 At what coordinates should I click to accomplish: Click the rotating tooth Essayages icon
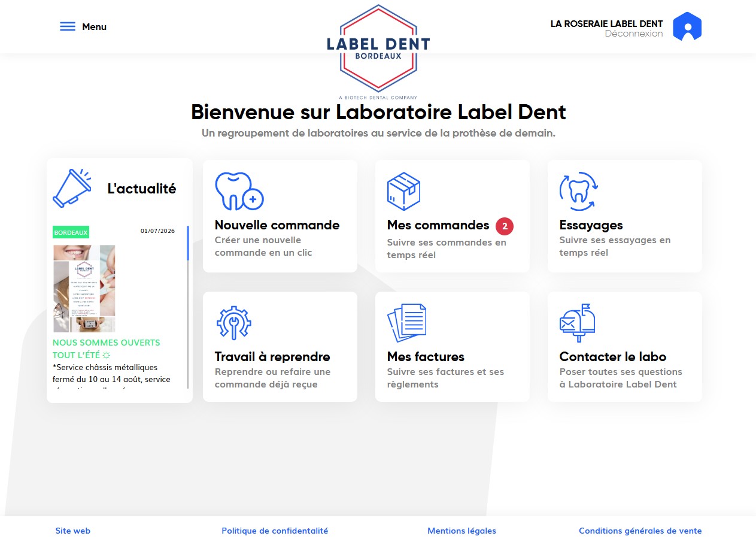[x=578, y=191]
